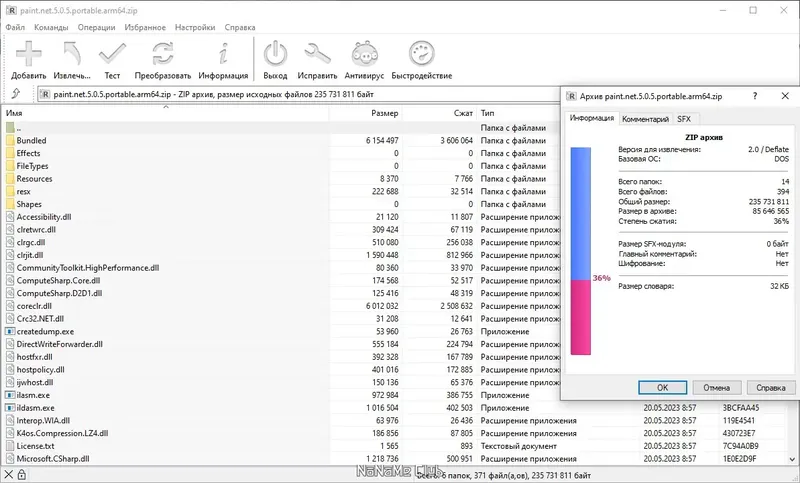Click the createdump.exe file icon
The image size is (800, 483).
(10, 332)
